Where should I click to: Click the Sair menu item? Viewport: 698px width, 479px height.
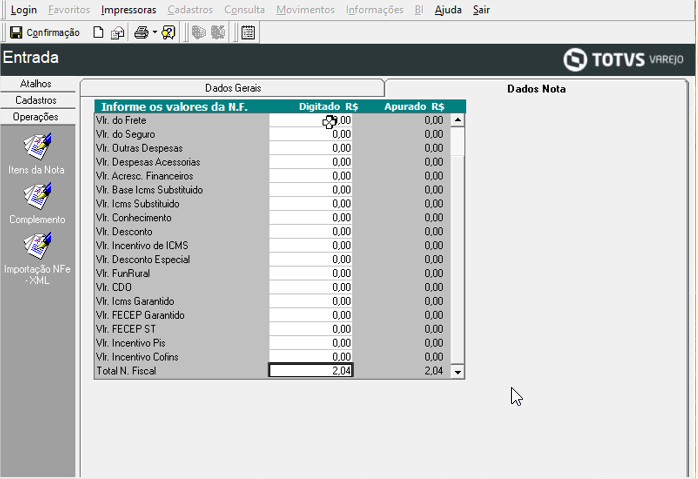coord(481,9)
